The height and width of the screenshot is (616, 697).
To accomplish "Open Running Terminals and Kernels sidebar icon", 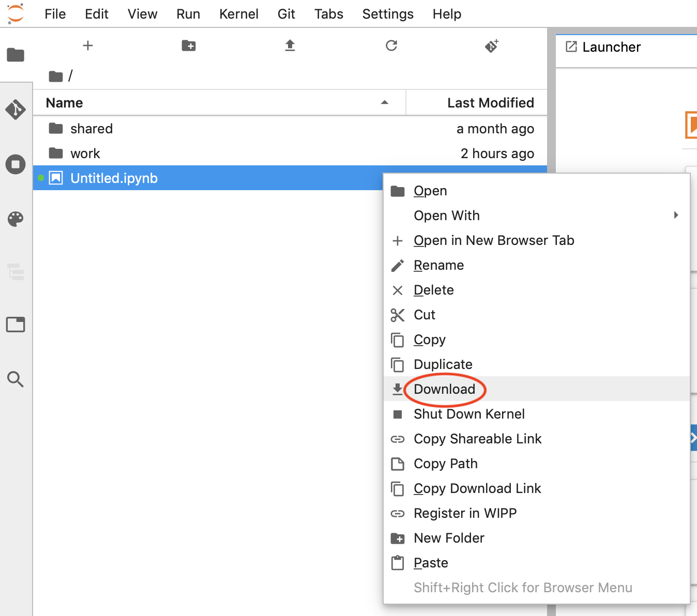I will coord(16,164).
